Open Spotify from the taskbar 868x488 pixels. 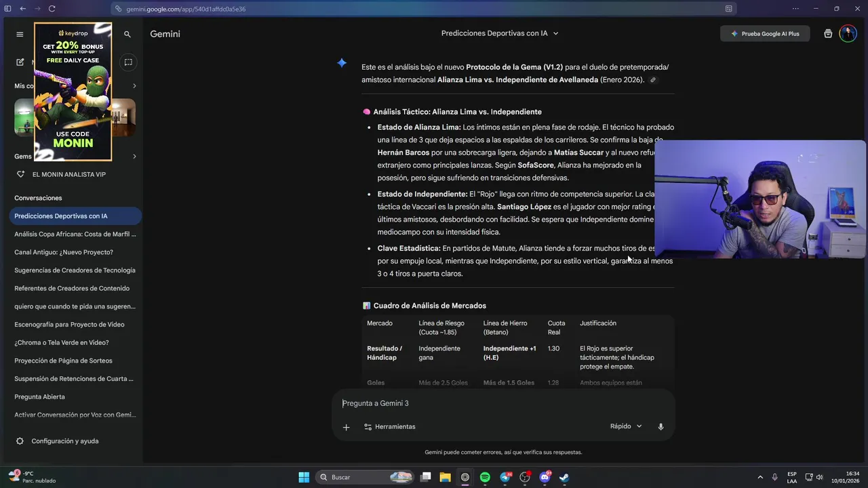coord(485,477)
